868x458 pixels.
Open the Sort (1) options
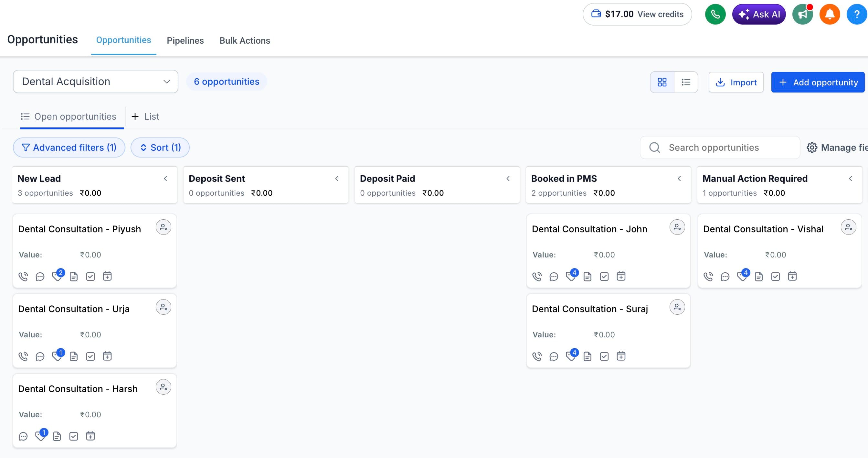160,147
